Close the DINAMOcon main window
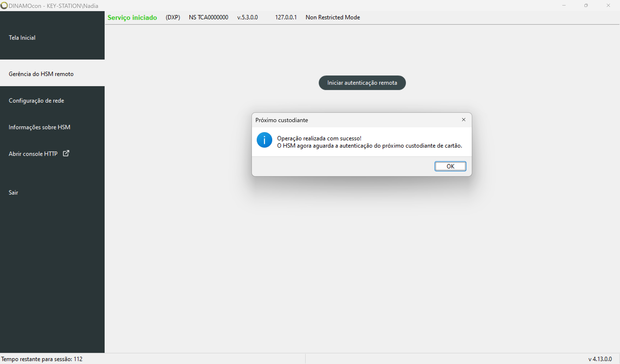Screen dimensions: 620x364 point(608,5)
